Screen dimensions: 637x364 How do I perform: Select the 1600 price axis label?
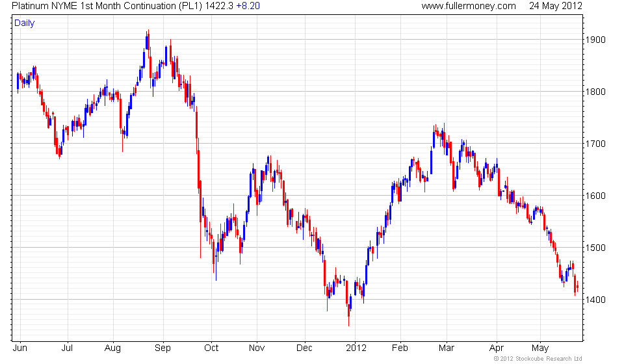tap(595, 196)
